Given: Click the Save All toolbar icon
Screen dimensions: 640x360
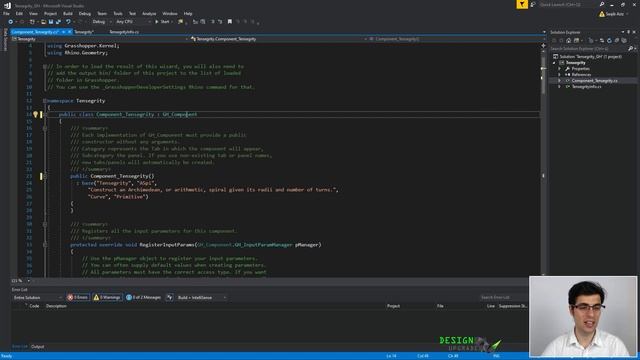Looking at the screenshot, I should click(58, 22).
